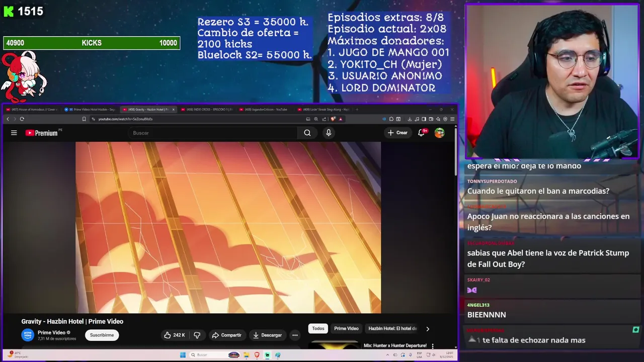Click video title 'Gravity - Hazbin Hotel | Prime Video'
This screenshot has width=644, height=362.
[72, 321]
